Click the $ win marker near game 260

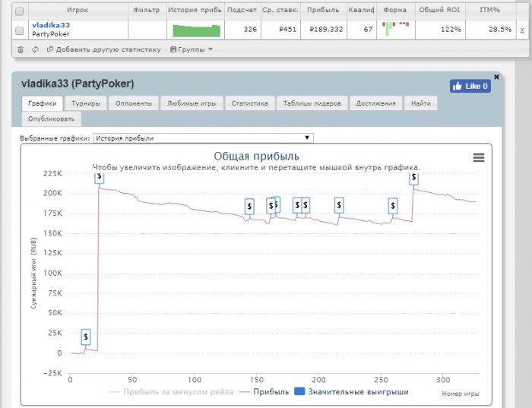click(x=393, y=206)
